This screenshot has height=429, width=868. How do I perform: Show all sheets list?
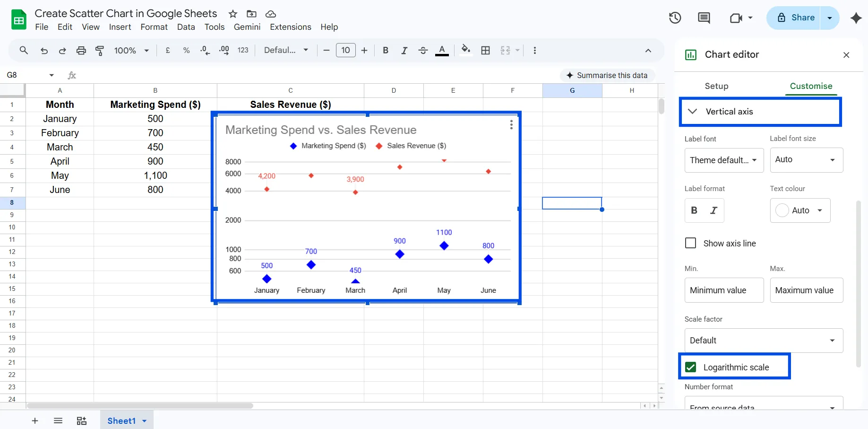(58, 421)
